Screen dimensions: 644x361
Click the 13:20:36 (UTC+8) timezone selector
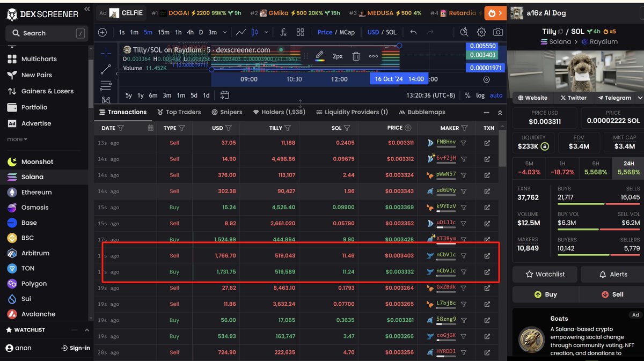pyautogui.click(x=431, y=95)
